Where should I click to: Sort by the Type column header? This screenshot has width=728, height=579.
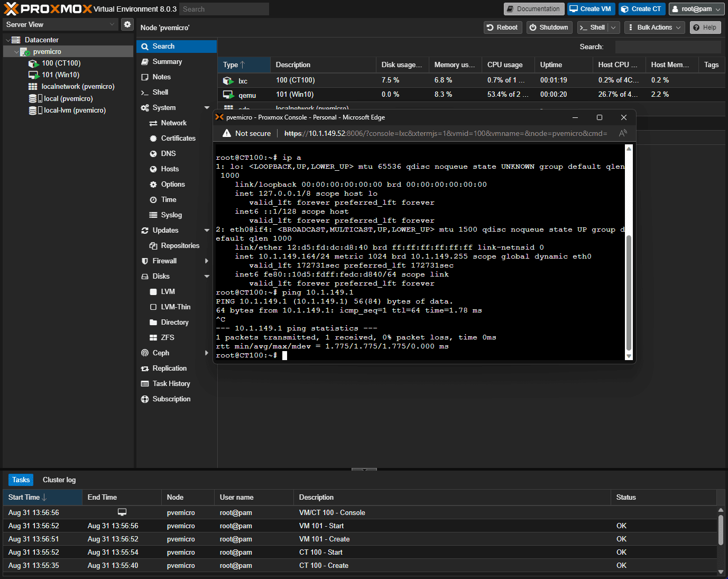tap(244, 65)
